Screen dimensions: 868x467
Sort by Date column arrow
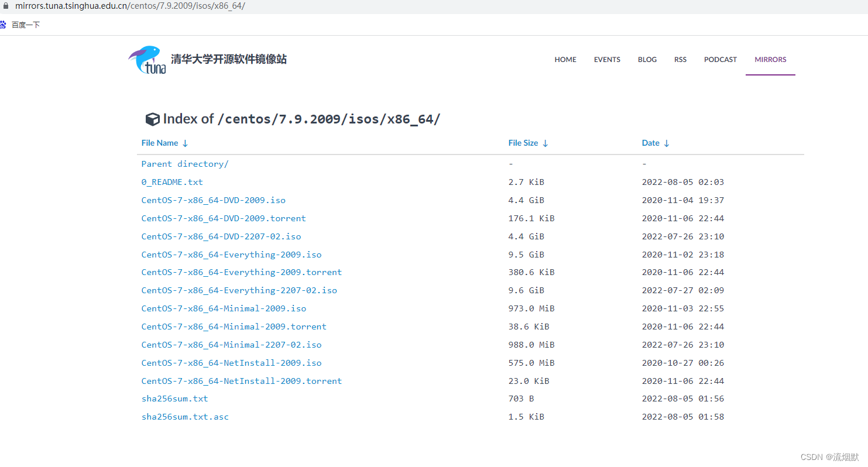click(x=666, y=143)
